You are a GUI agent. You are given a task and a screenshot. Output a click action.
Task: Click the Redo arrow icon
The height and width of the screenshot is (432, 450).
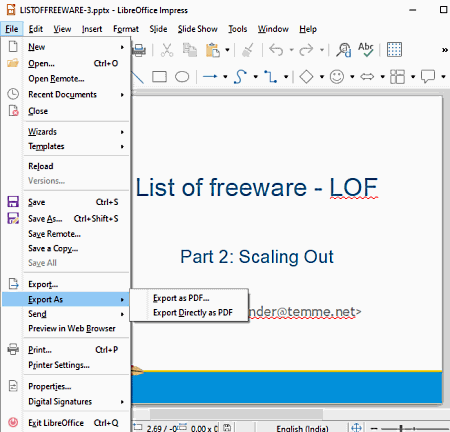click(x=306, y=50)
